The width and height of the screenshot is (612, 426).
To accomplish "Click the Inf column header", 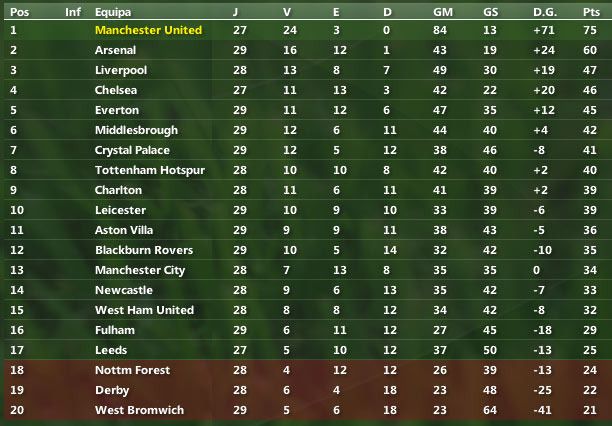I will click(x=73, y=12).
